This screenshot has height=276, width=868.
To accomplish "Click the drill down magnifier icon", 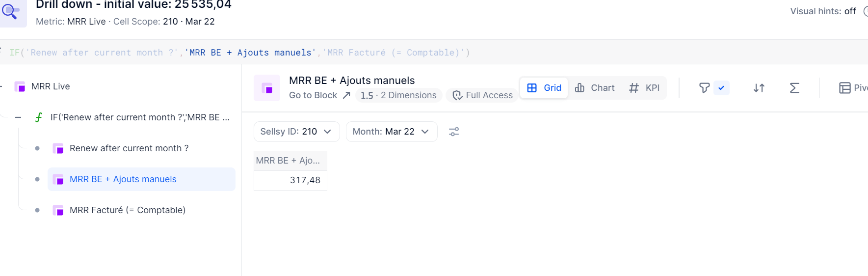I will click(11, 11).
